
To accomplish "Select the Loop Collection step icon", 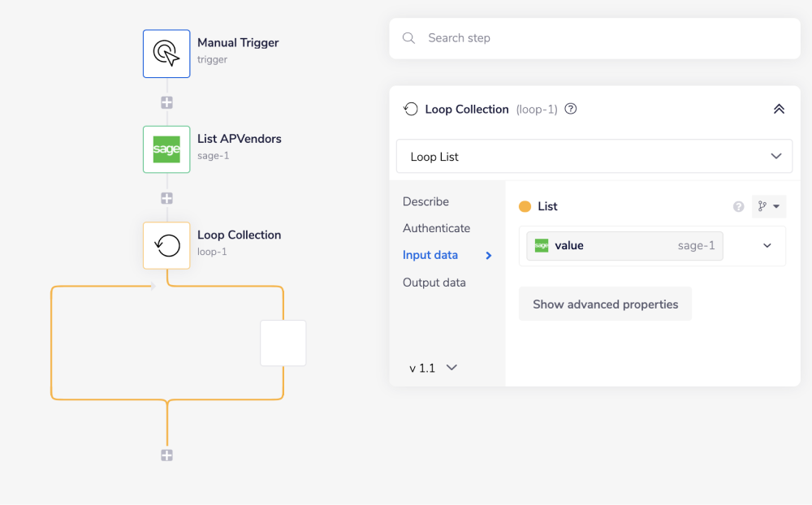I will [166, 245].
